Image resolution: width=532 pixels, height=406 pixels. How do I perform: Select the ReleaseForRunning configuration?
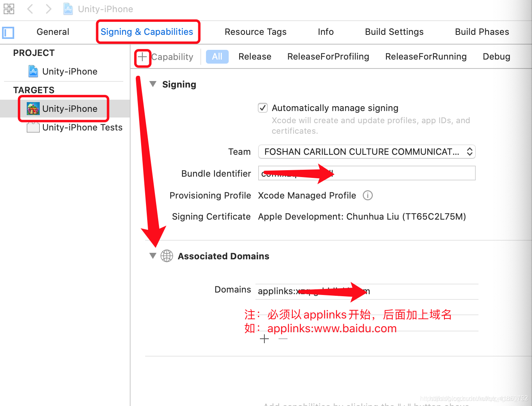(x=426, y=57)
